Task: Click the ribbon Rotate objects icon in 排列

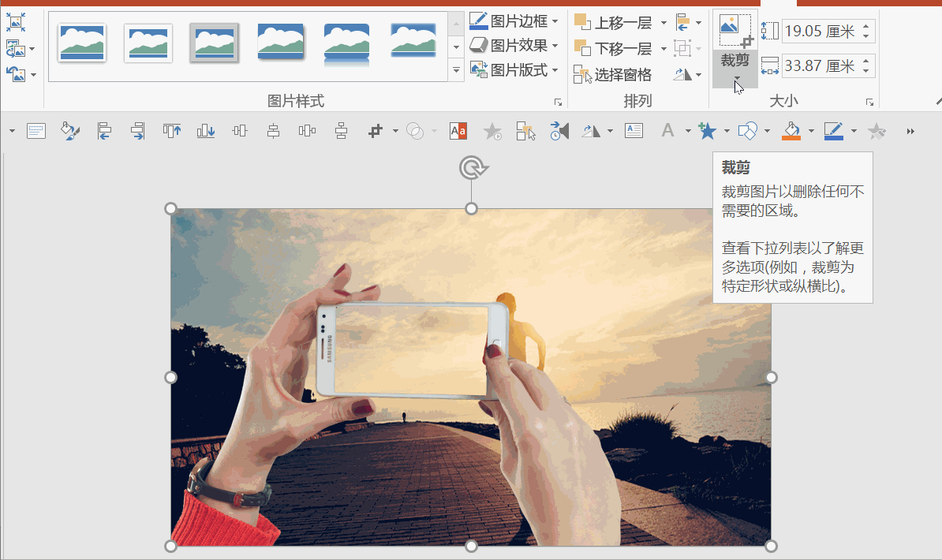Action: point(683,74)
